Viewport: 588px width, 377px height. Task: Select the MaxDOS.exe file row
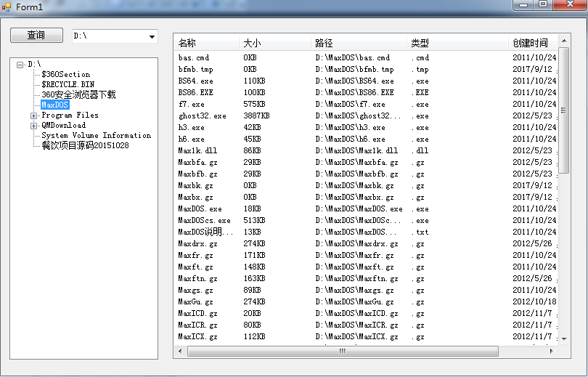(366, 209)
